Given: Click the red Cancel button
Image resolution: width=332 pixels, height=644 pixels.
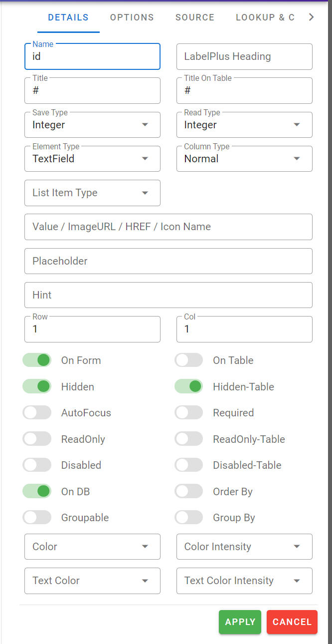Looking at the screenshot, I should pyautogui.click(x=292, y=622).
